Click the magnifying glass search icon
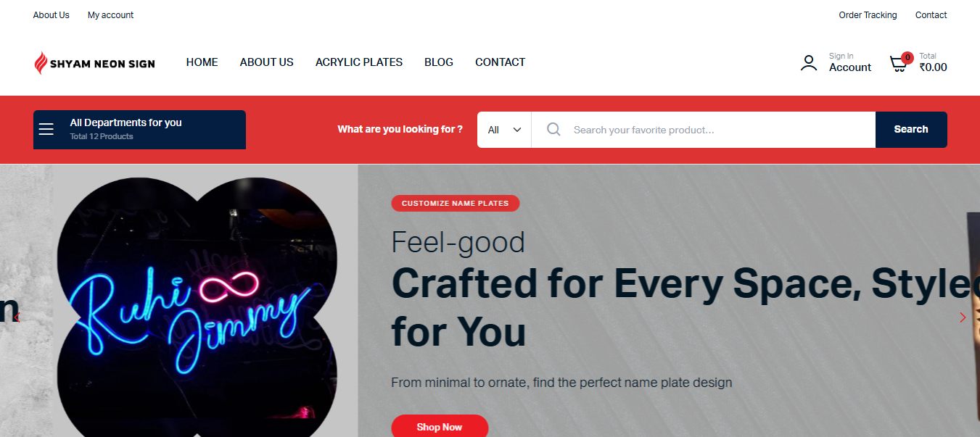 553,129
